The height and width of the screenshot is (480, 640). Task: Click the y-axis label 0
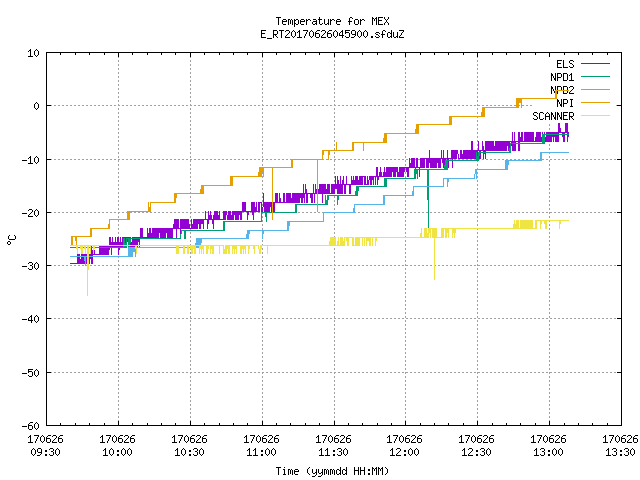(x=36, y=106)
